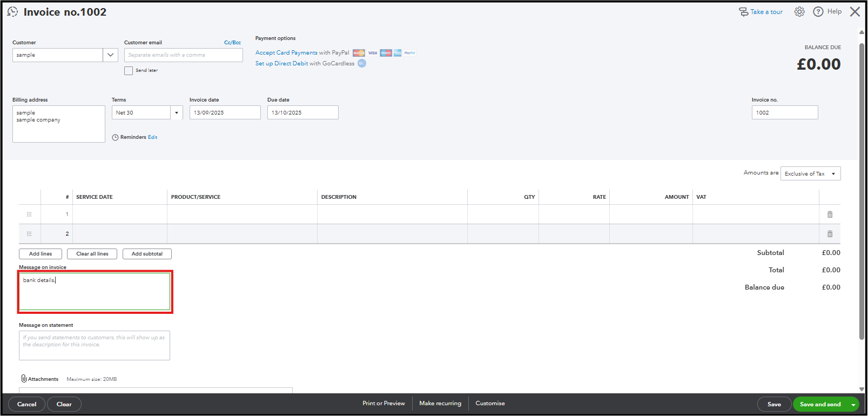The image size is (868, 416).
Task: Click the drag handle on line 1
Action: (29, 214)
